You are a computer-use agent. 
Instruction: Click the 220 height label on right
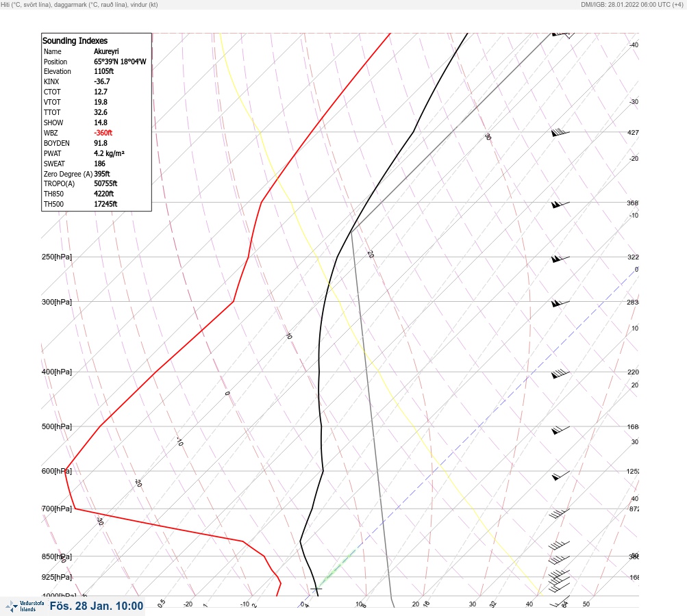click(633, 372)
